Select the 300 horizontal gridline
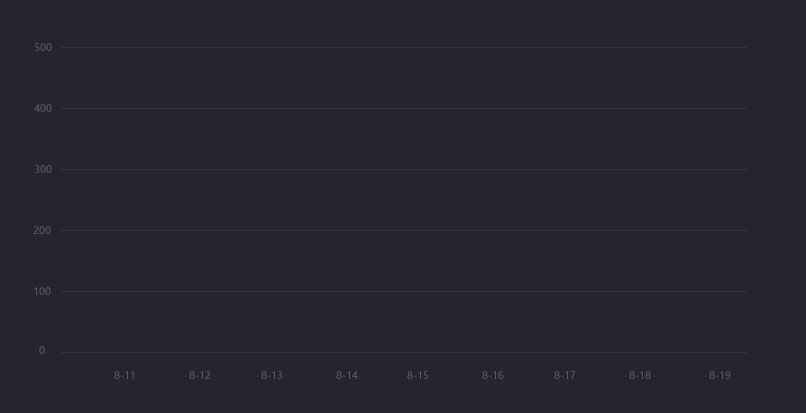 [x=404, y=169]
